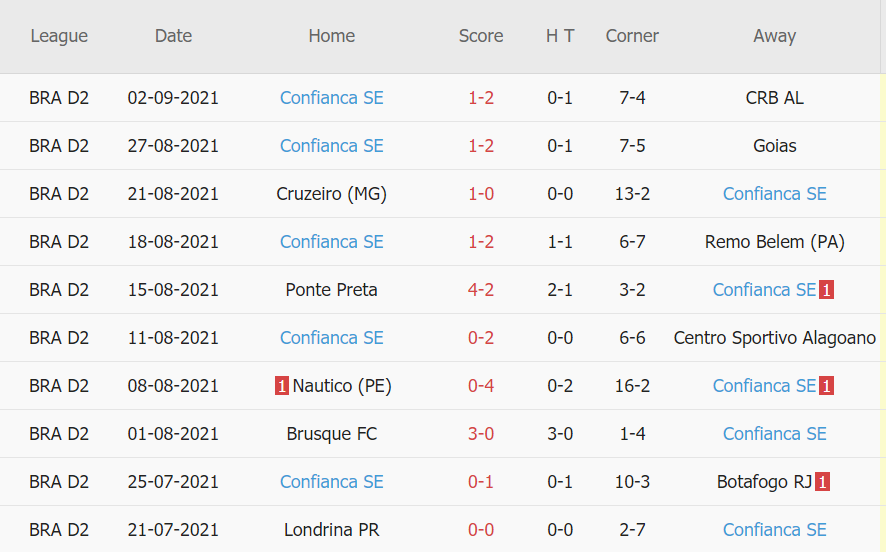The width and height of the screenshot is (886, 552).
Task: Click 13-2 corner count in Cruzeiro row
Action: point(632,194)
